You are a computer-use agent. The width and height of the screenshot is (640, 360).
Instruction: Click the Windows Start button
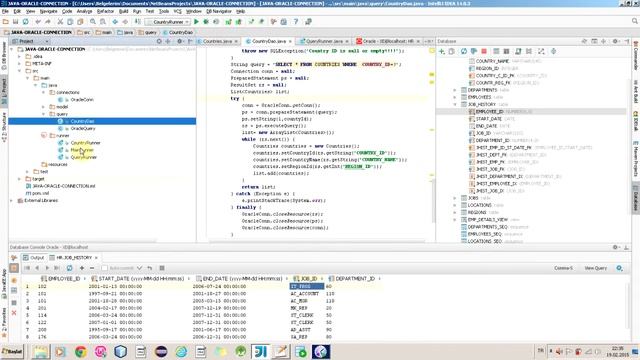(x=12, y=351)
